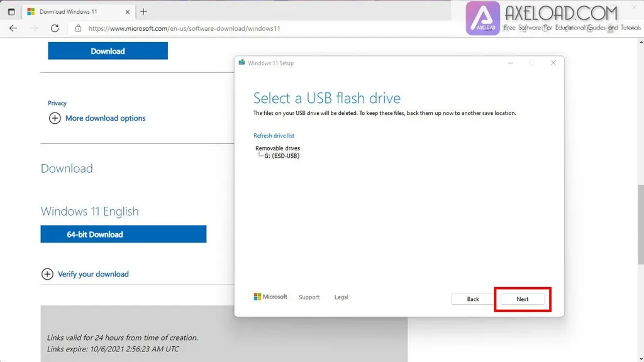Viewport: 644px width, 362px height.
Task: Open the tab actions menu icon
Action: (11, 12)
